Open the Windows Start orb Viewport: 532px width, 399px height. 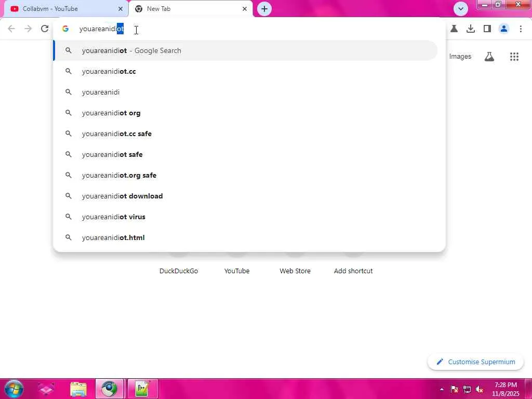point(14,389)
